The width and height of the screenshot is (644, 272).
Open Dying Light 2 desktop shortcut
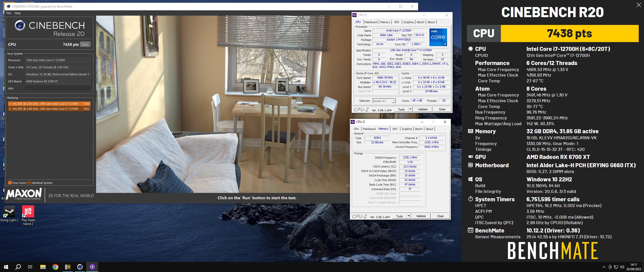pyautogui.click(x=9, y=214)
